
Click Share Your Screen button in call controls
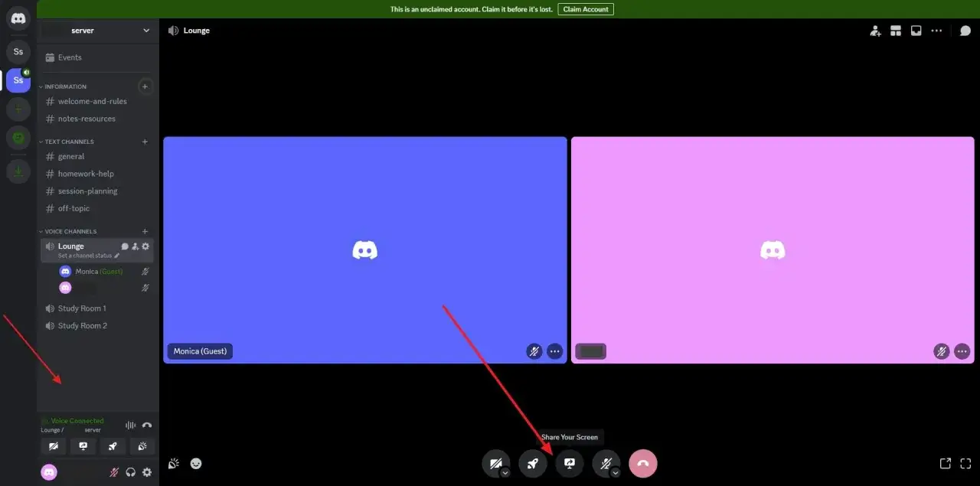point(570,463)
